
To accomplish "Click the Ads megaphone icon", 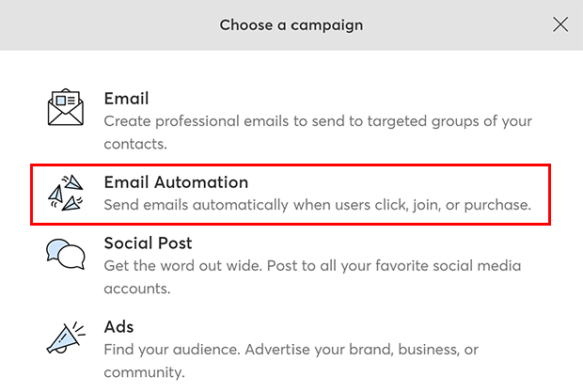I will pyautogui.click(x=66, y=337).
